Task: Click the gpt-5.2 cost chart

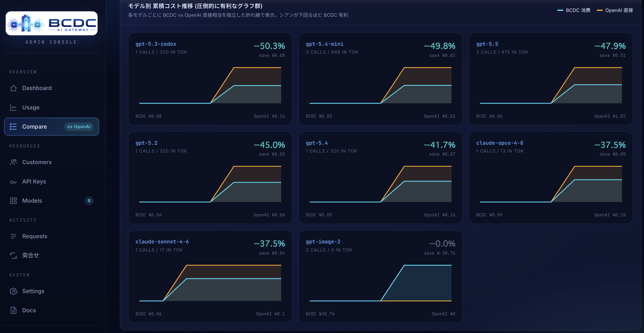Action: (210, 184)
